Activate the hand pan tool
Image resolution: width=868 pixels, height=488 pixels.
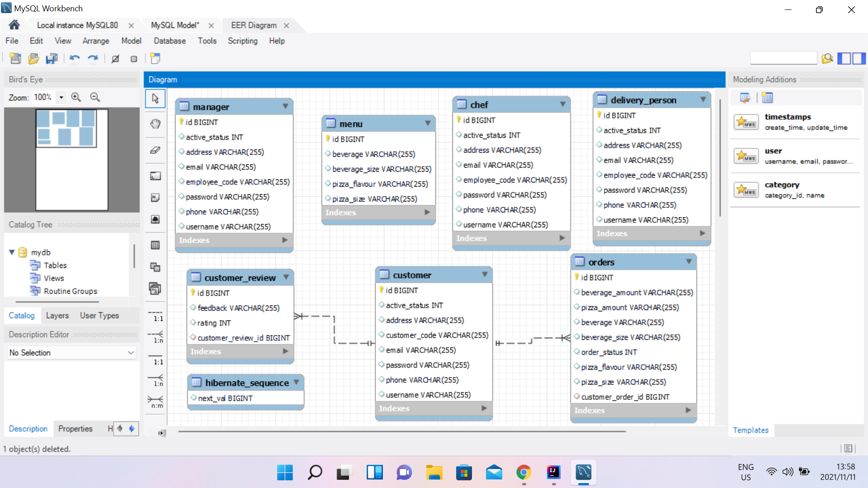(x=155, y=124)
